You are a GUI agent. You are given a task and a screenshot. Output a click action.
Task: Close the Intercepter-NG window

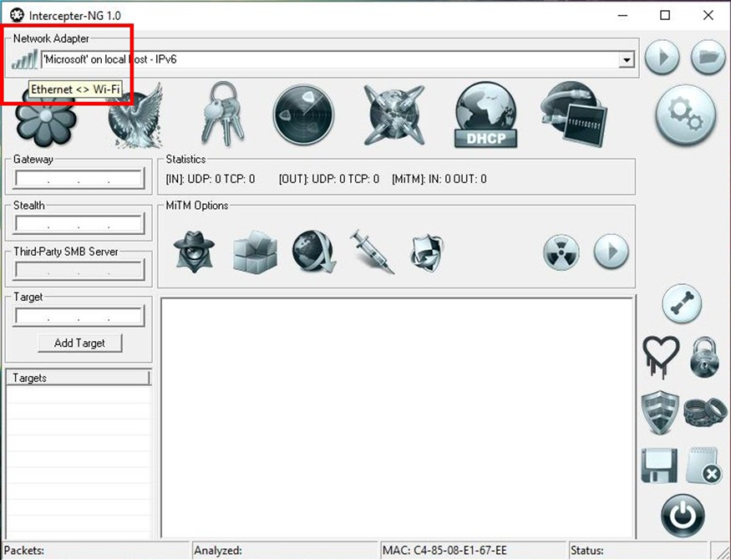[708, 15]
